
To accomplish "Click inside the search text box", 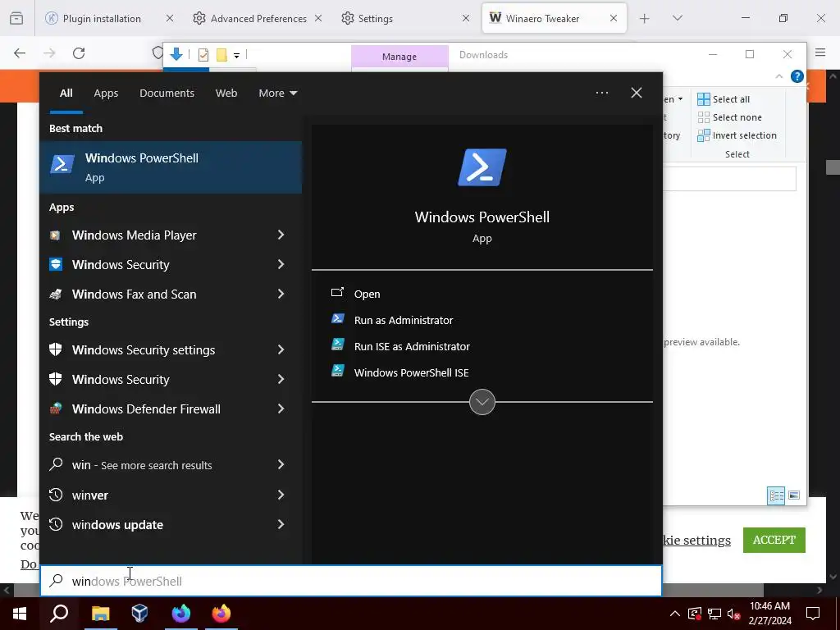I will tap(351, 581).
